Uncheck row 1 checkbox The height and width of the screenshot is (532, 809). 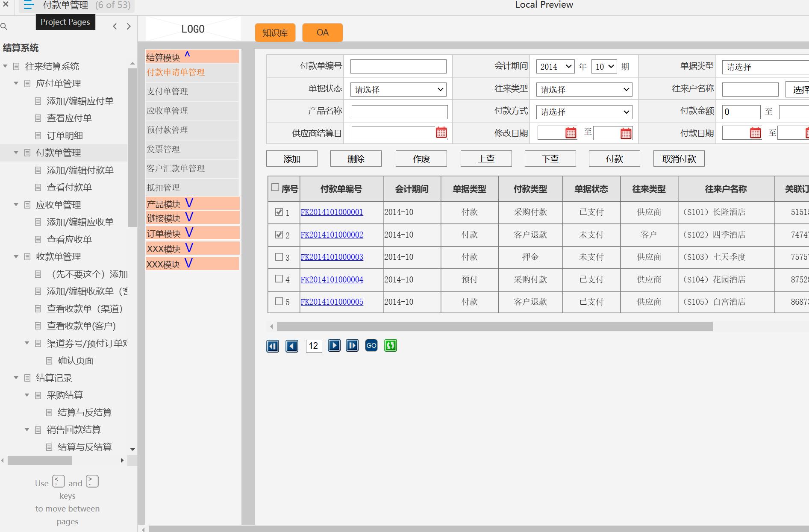[x=279, y=212]
